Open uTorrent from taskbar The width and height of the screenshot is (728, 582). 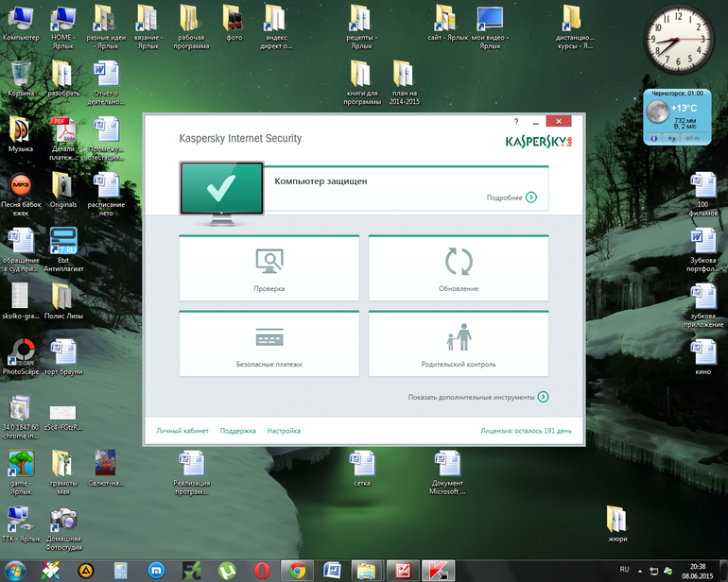point(227,571)
